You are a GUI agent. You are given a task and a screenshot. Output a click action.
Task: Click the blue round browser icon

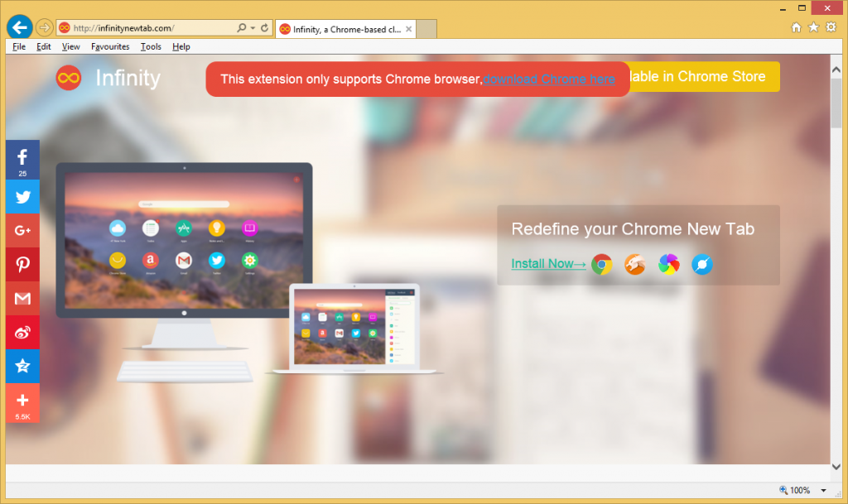[x=702, y=264]
